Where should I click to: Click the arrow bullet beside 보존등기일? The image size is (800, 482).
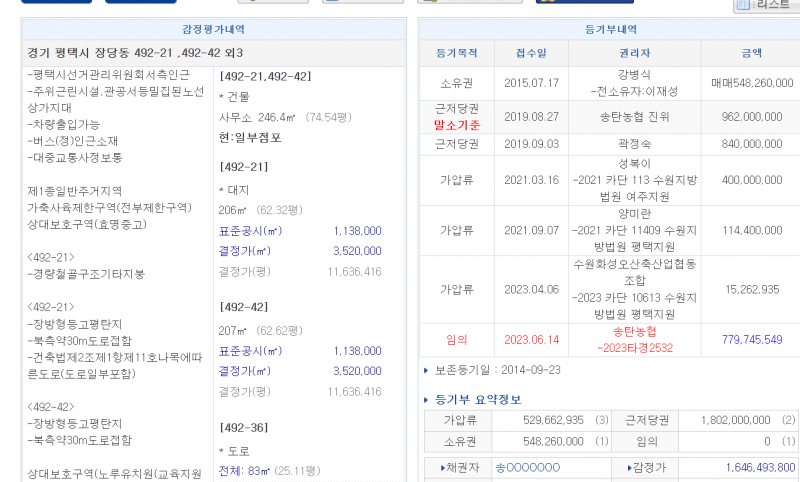coord(428,370)
